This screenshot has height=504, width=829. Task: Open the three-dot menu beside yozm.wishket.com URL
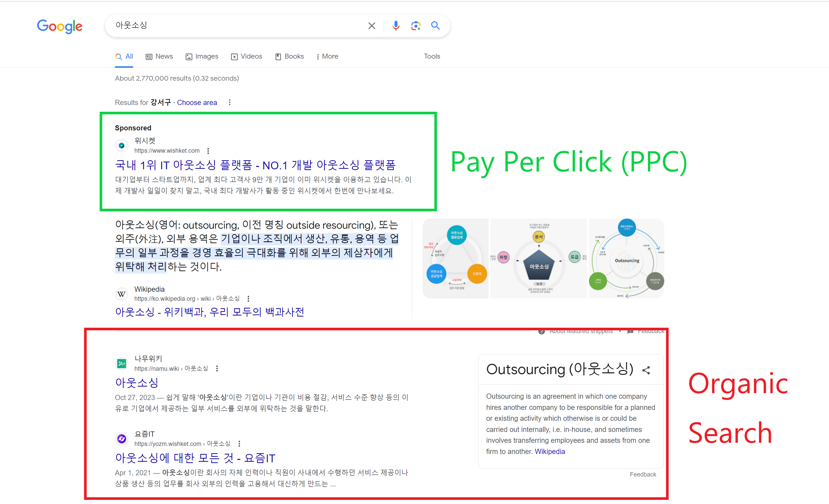239,444
